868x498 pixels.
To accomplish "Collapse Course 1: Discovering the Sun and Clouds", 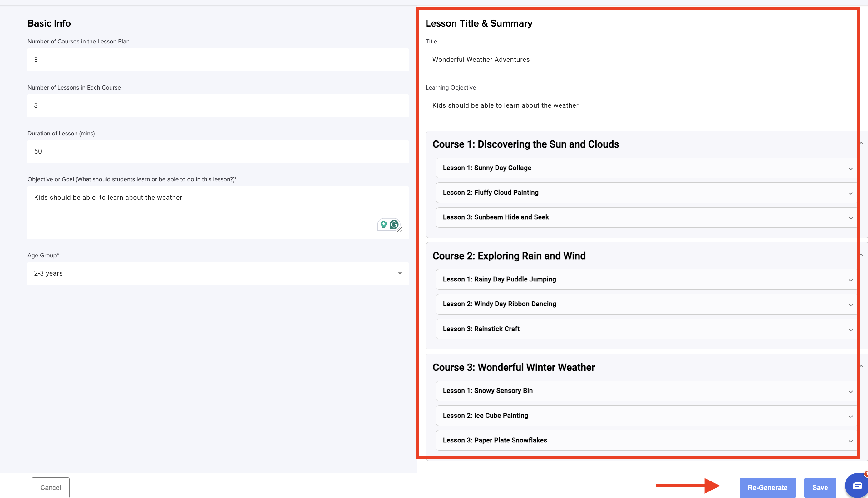I will (x=861, y=143).
